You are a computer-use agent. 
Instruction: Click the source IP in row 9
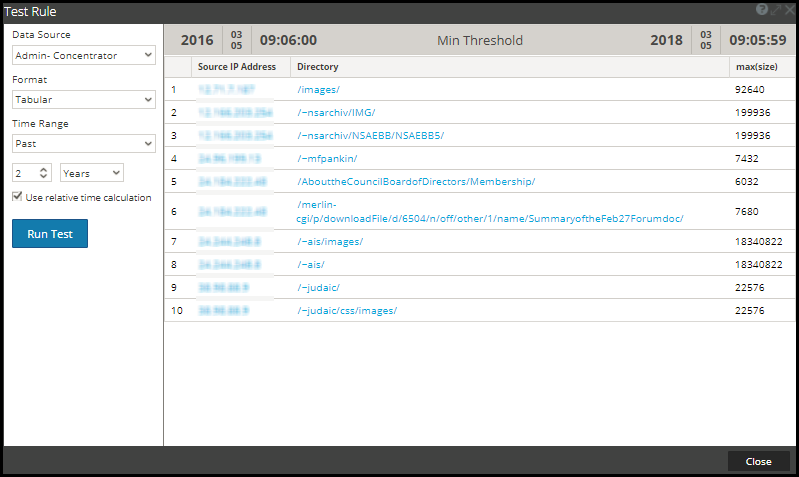point(223,287)
